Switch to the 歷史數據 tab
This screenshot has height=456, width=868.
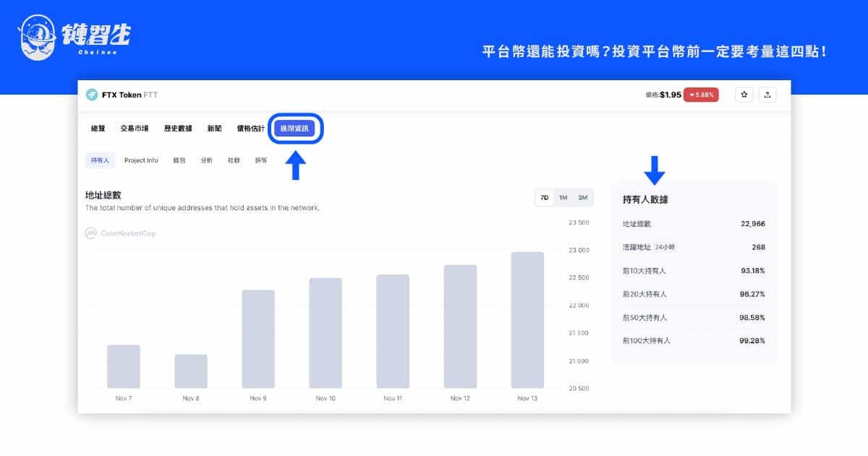178,129
